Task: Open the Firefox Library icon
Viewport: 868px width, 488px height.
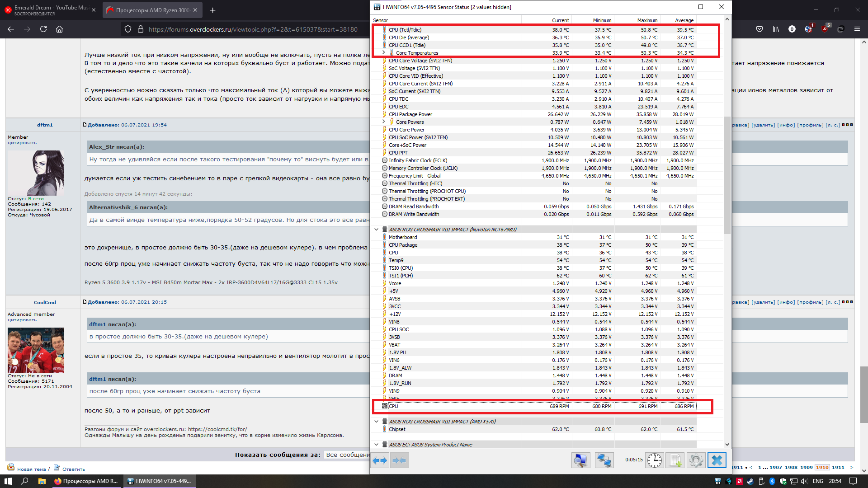Action: coord(776,29)
